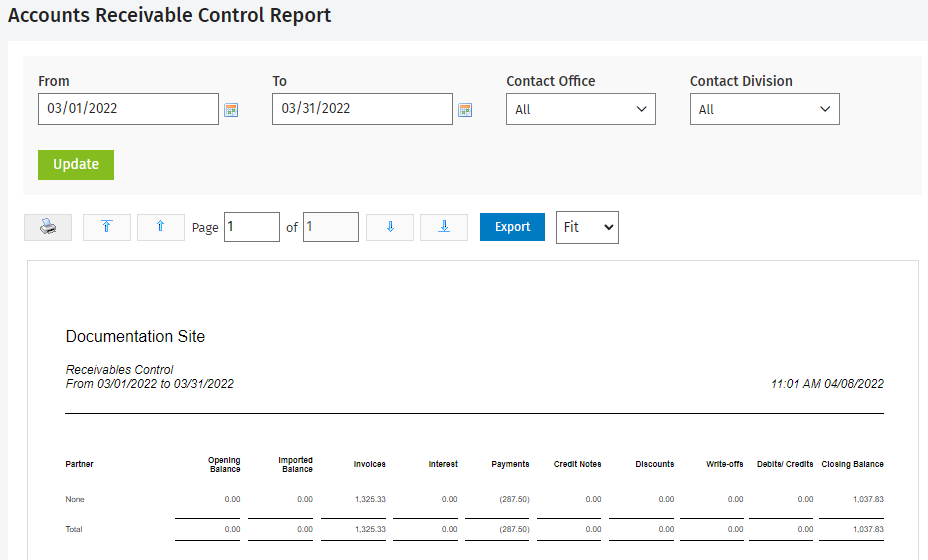The width and height of the screenshot is (928, 560).
Task: Go to previous page arrow
Action: [160, 227]
